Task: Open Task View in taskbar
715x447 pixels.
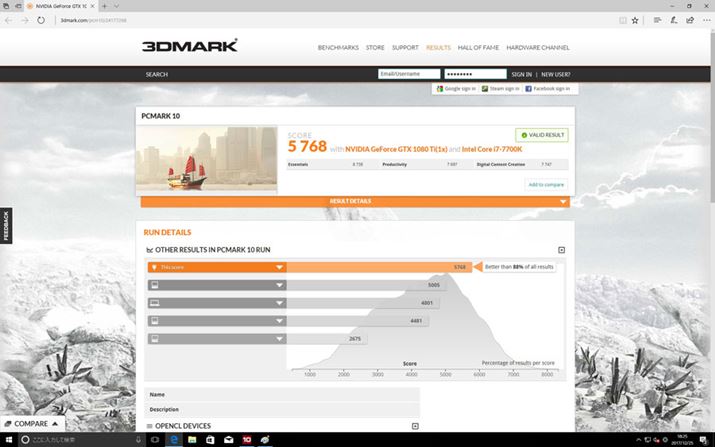Action: pyautogui.click(x=155, y=440)
